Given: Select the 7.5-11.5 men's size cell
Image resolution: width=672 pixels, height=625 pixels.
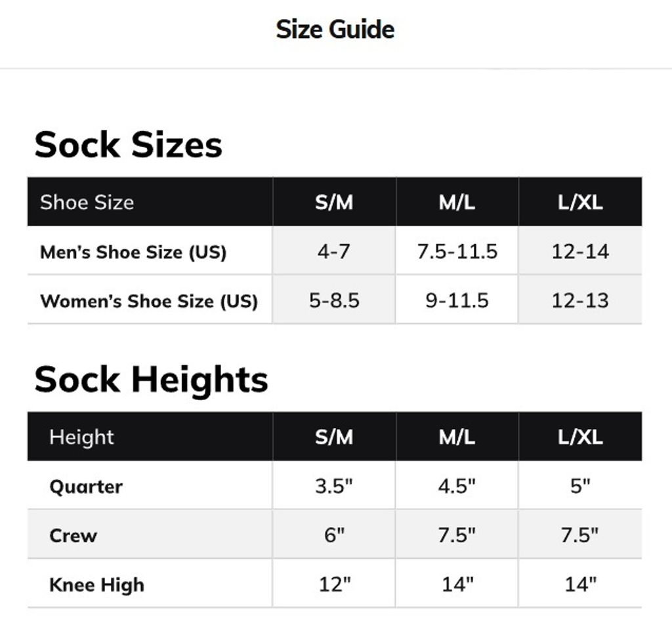Looking at the screenshot, I should (x=457, y=252).
